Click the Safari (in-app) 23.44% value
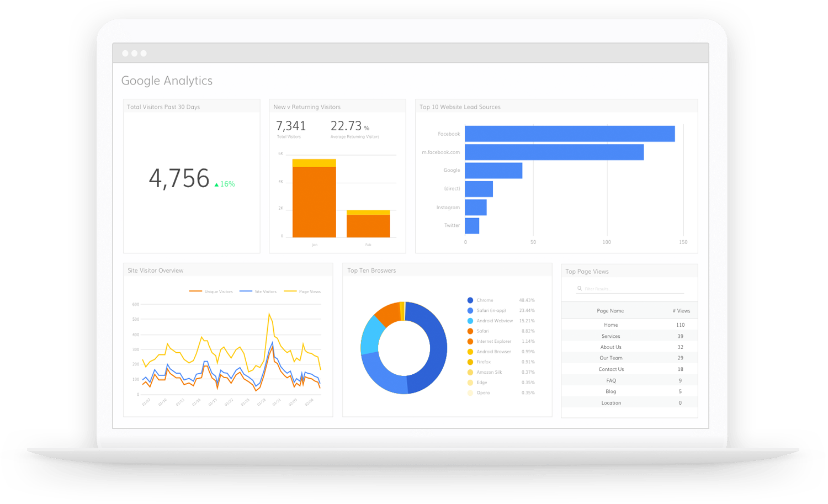The width and height of the screenshot is (828, 504). click(527, 311)
